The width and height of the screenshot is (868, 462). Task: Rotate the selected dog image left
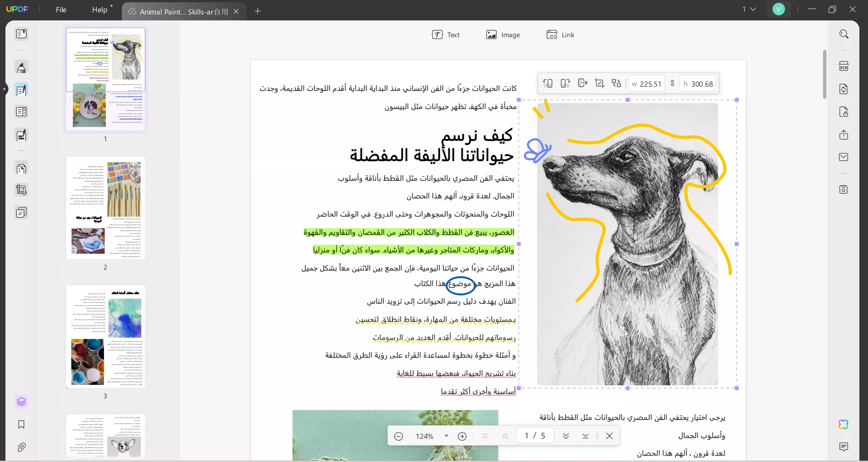coord(548,84)
